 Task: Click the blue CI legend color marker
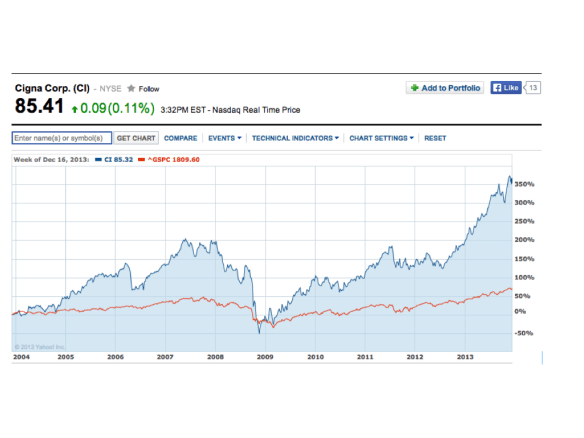(x=98, y=160)
